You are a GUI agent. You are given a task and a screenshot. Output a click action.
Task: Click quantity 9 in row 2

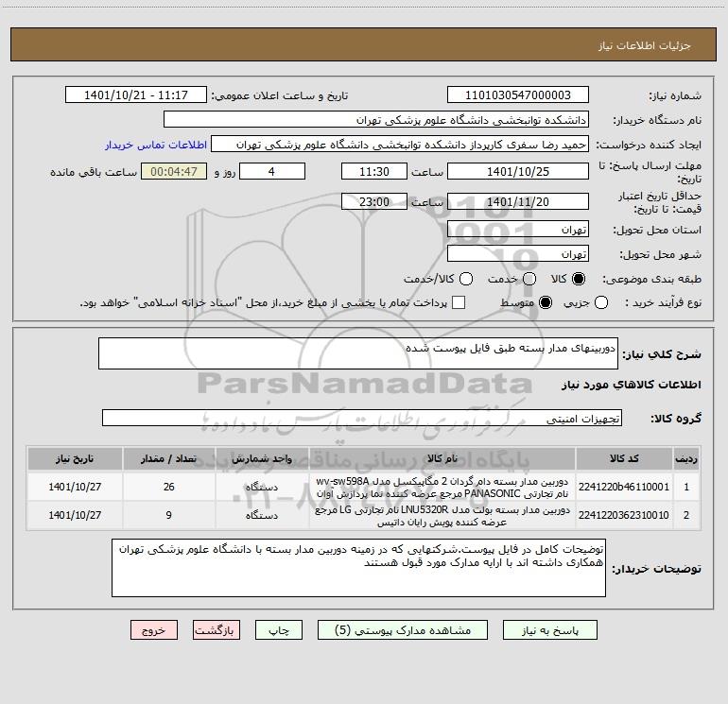pyautogui.click(x=169, y=515)
